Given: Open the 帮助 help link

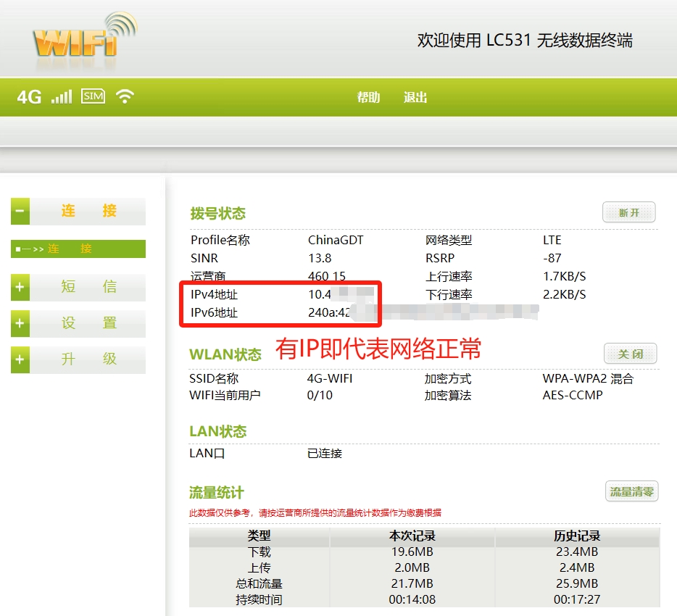Looking at the screenshot, I should pos(368,98).
